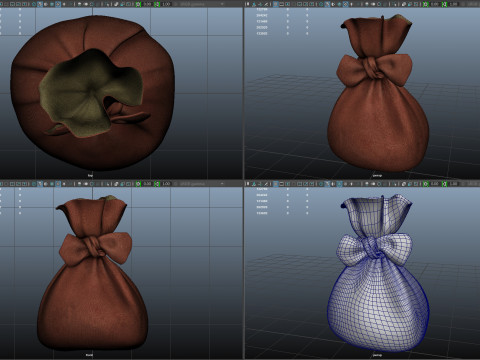Toggle shadows in the upper persp panel

358,4
